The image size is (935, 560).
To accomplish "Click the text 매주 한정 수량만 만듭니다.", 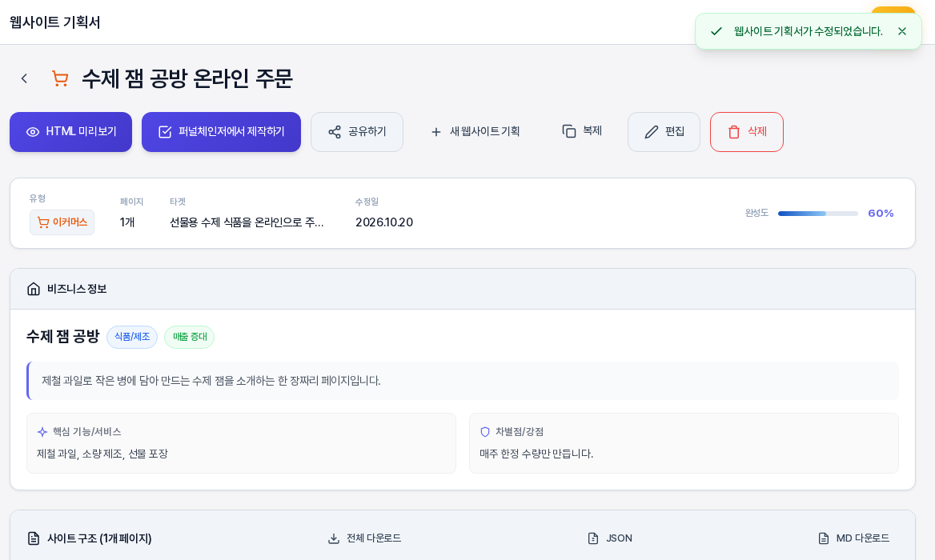I will 536,454.
